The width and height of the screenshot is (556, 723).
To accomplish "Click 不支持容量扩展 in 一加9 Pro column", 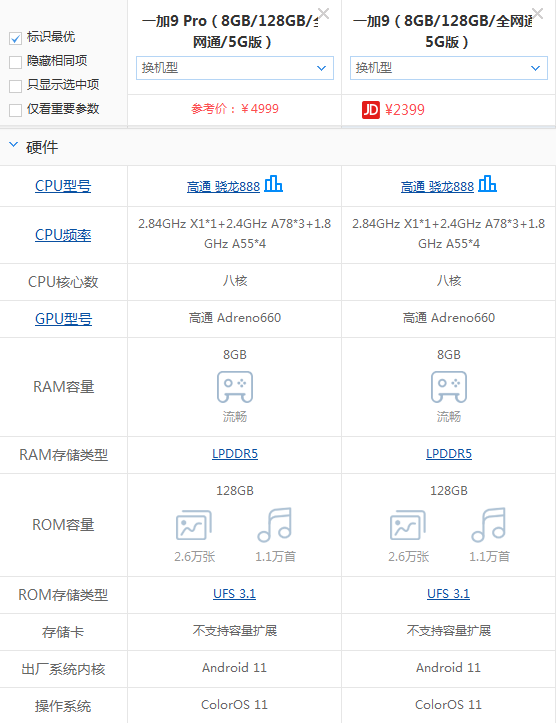I will click(x=235, y=630).
